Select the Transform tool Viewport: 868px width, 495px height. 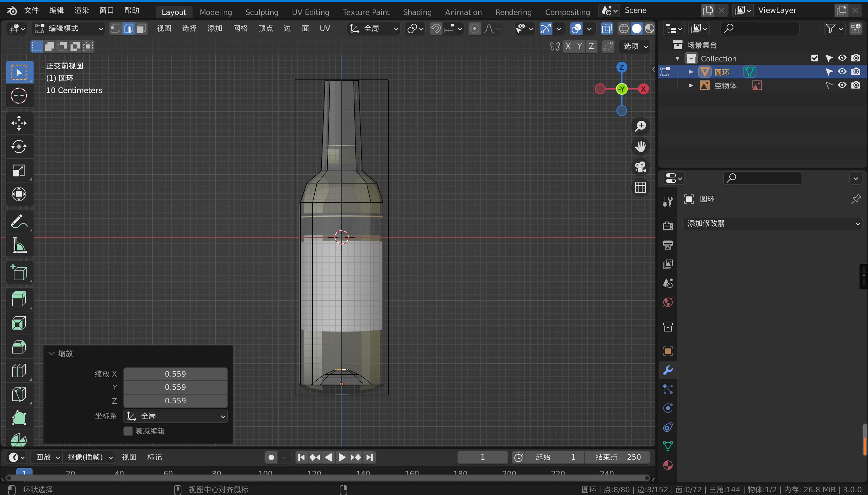(19, 194)
